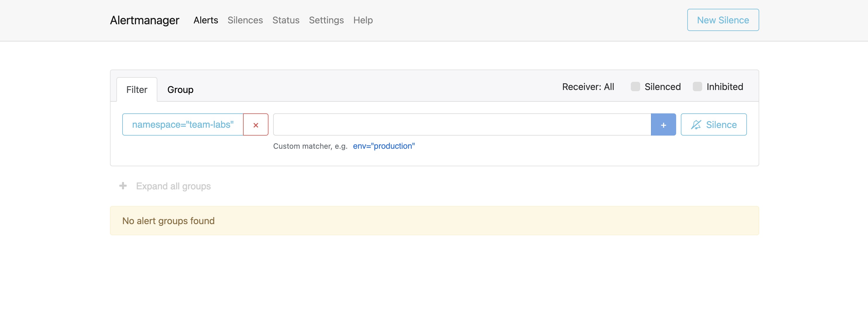Focus the custom matcher input field
Screen dimensions: 868x322
click(x=461, y=125)
